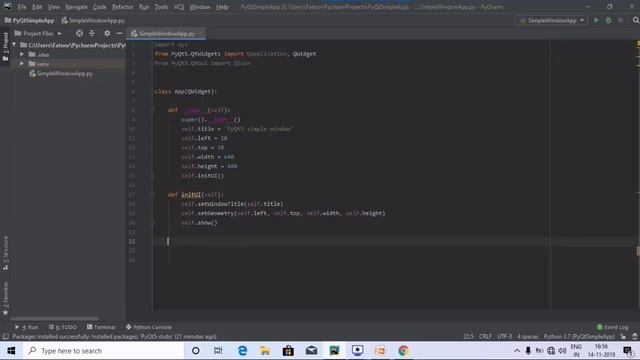Open the Run tool window
Image resolution: width=640 pixels, height=360 pixels.
coord(26,327)
